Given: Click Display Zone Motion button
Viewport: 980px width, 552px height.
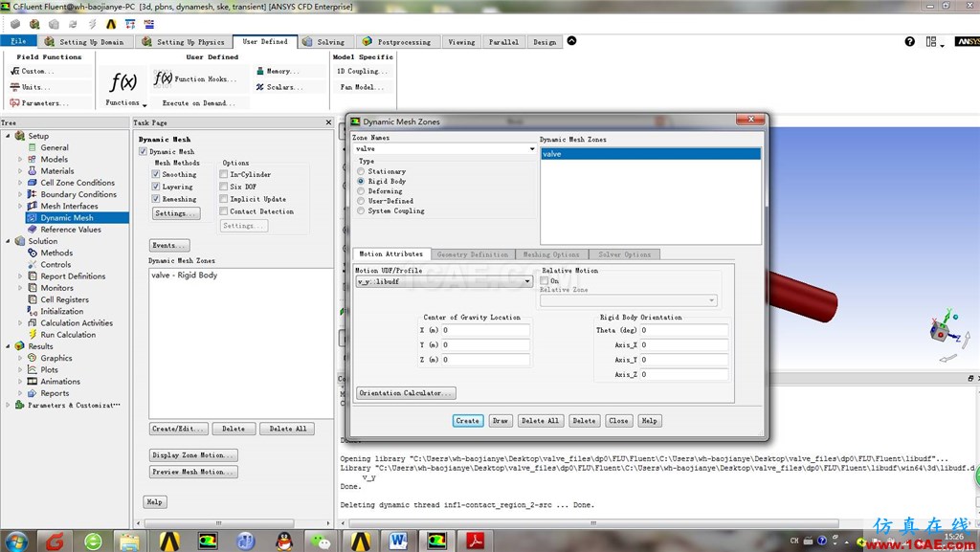Looking at the screenshot, I should pos(193,455).
